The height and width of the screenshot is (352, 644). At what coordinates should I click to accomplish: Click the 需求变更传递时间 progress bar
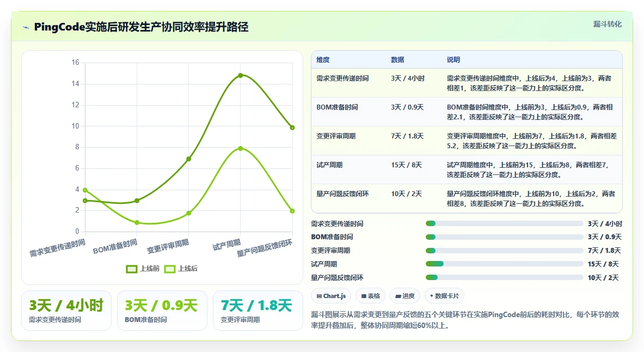(x=504, y=224)
